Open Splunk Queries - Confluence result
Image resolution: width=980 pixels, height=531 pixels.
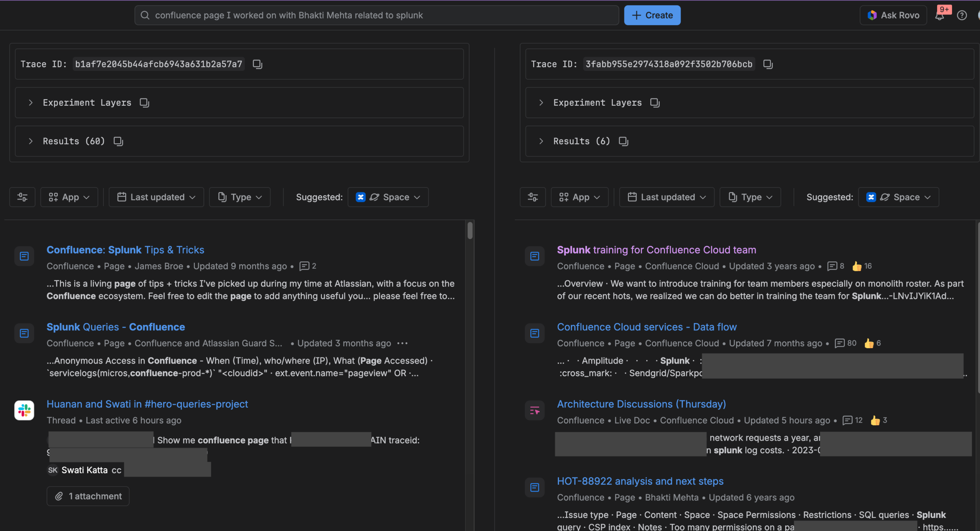(116, 327)
